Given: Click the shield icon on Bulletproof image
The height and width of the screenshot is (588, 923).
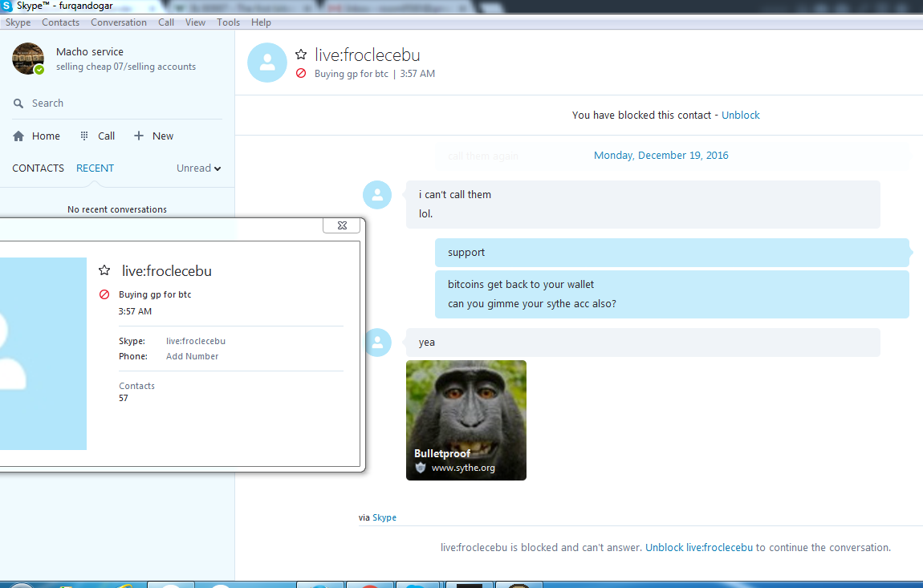Looking at the screenshot, I should [421, 468].
